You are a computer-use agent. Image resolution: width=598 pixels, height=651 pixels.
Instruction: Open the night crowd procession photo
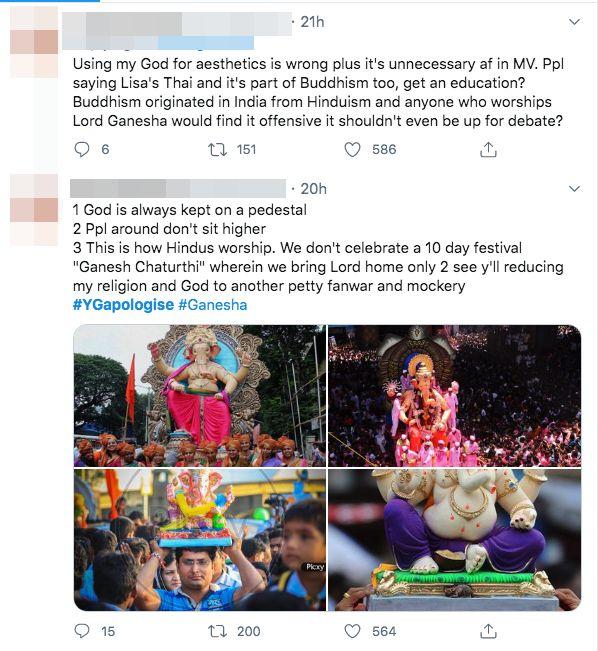pyautogui.click(x=454, y=396)
